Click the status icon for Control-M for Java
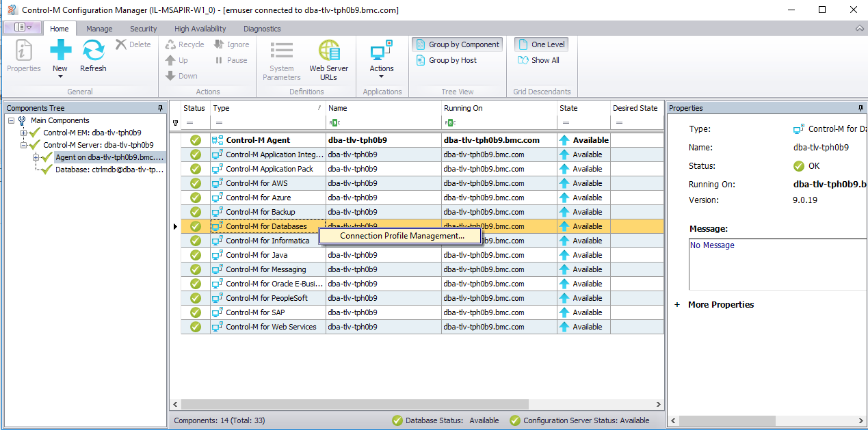The image size is (868, 430). point(196,255)
